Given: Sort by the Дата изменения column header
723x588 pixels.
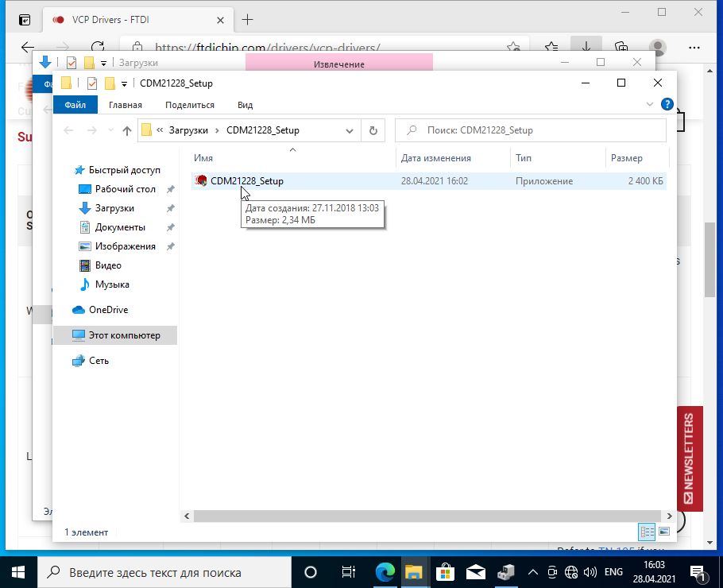Looking at the screenshot, I should coord(435,158).
